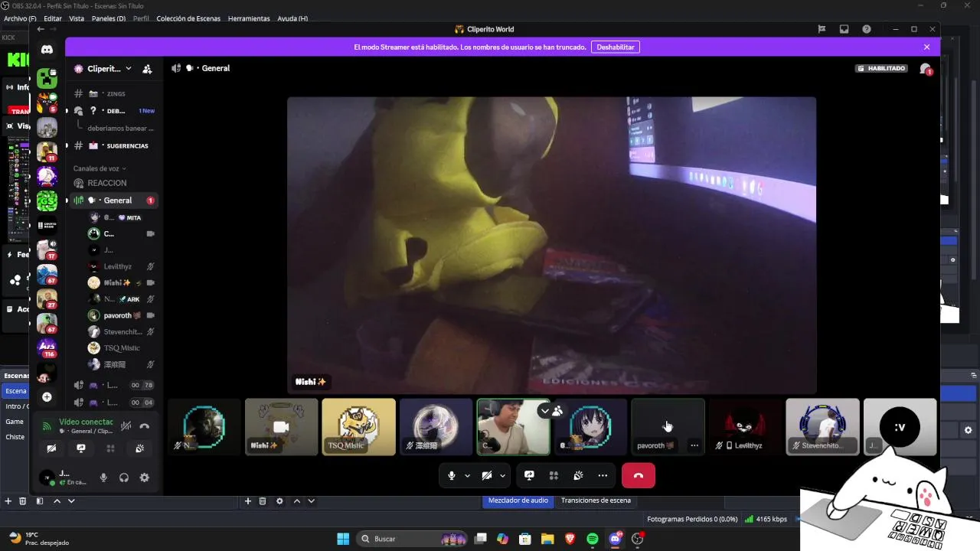The height and width of the screenshot is (551, 980).
Task: Open Discord help question mark icon
Action: [866, 29]
